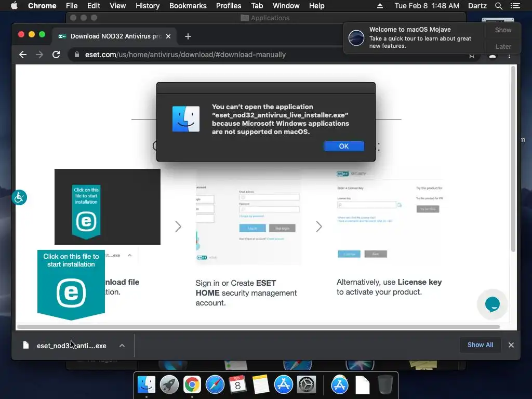Click the page's vertical scrollbar

(513, 159)
